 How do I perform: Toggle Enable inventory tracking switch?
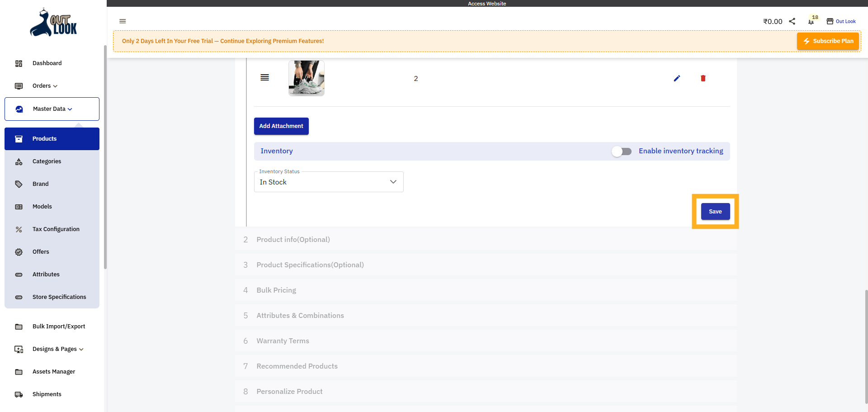622,152
